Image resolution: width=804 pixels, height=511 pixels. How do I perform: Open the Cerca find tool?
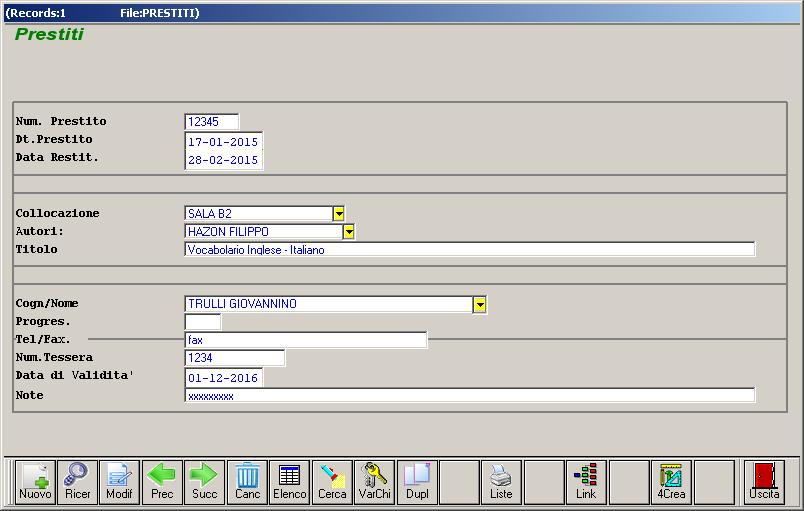332,482
